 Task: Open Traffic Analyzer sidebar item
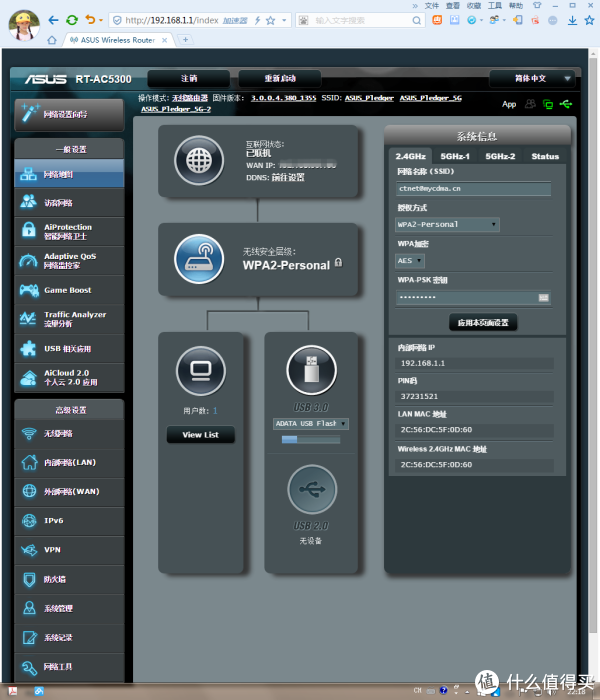tap(69, 319)
